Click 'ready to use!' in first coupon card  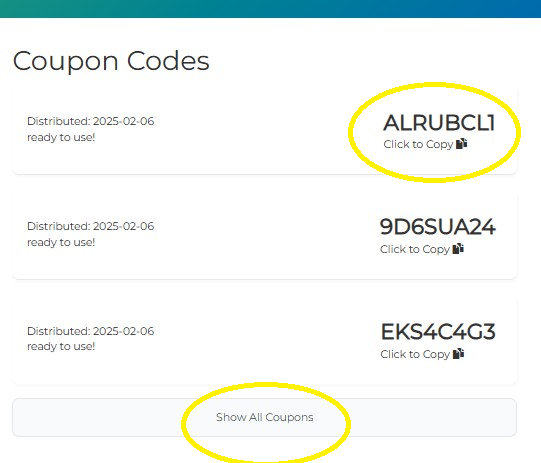click(x=61, y=137)
